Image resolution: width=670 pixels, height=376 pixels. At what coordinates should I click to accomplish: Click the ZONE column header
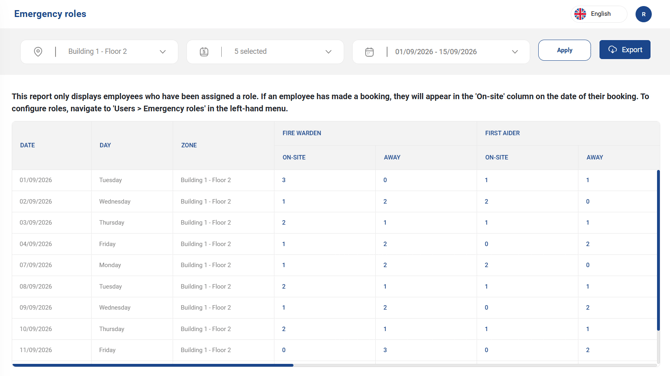(189, 145)
